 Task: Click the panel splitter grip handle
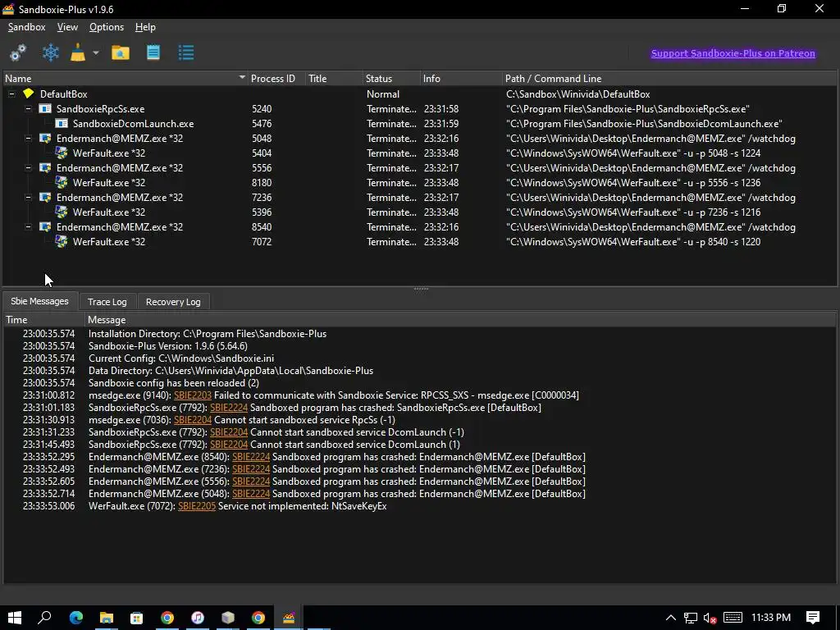click(421, 289)
